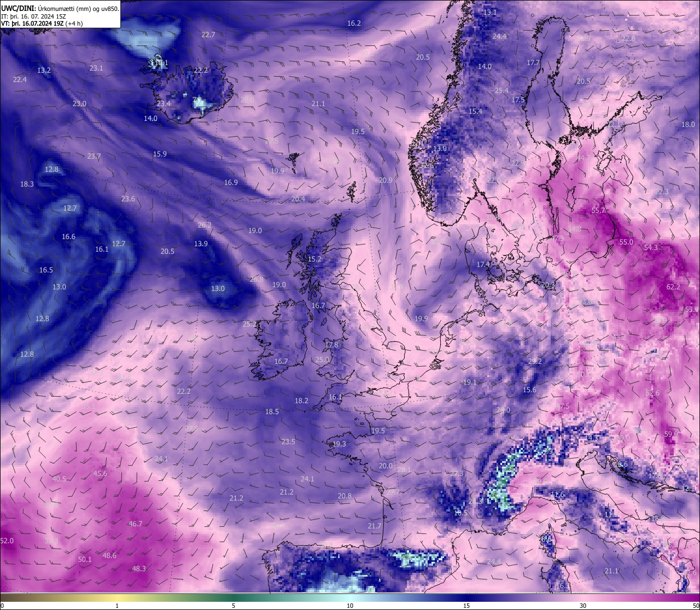Click the colorbar tick label '0'
700x610 pixels.
click(x=2, y=606)
